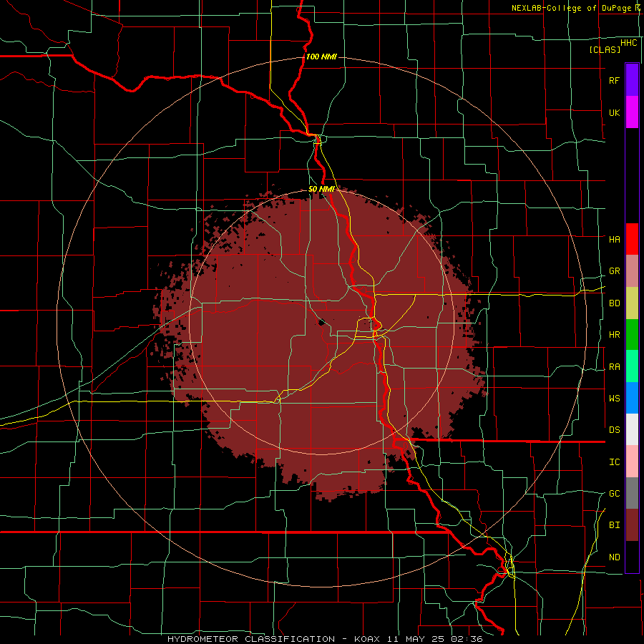Image resolution: width=644 pixels, height=644 pixels.
Task: Pick the HR green legend swatch
Action: tap(632, 334)
